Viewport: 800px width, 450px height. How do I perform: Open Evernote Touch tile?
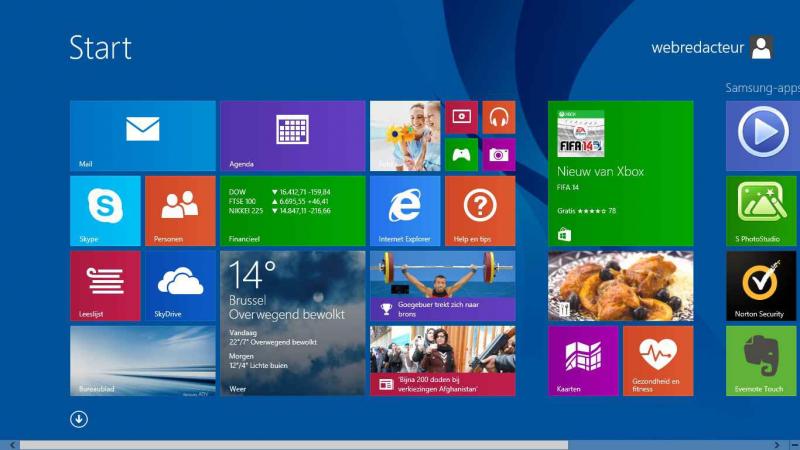pyautogui.click(x=761, y=360)
